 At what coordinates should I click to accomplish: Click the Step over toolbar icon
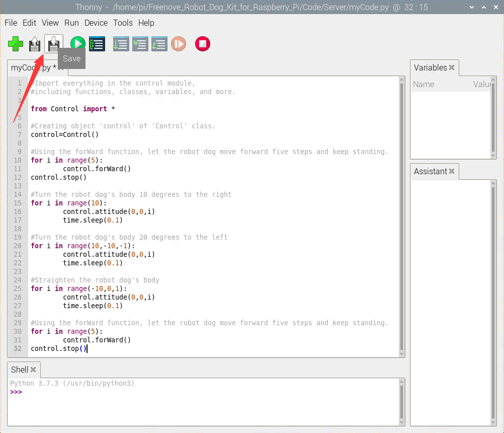[x=121, y=44]
